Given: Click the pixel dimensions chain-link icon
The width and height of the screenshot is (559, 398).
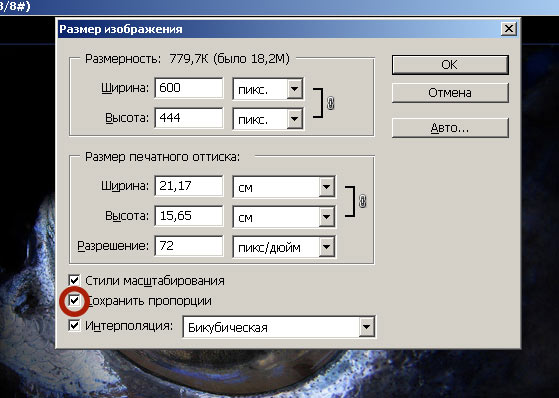Looking at the screenshot, I should (330, 103).
